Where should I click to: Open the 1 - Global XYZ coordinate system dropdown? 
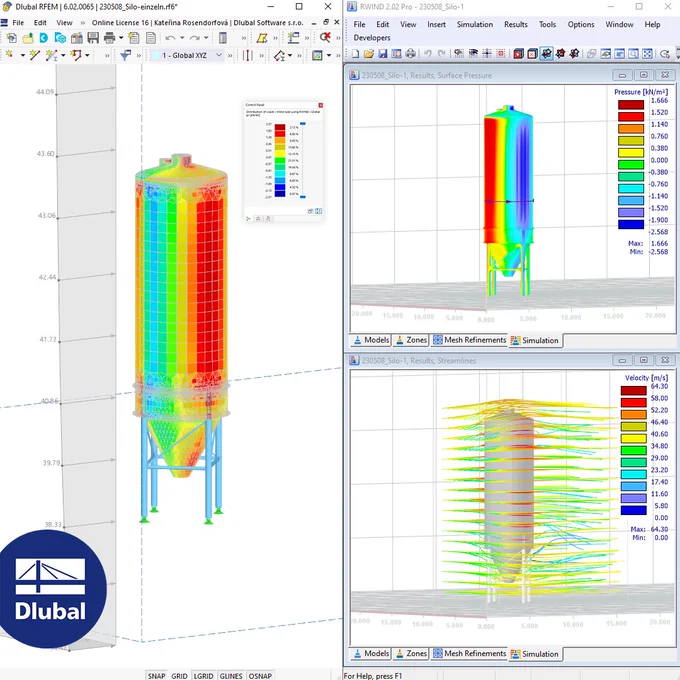188,56
